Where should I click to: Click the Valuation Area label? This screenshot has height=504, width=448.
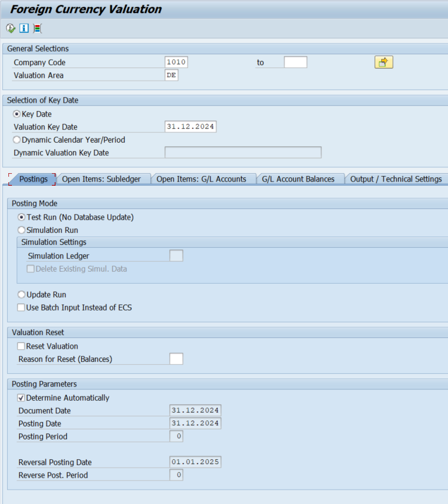pyautogui.click(x=39, y=75)
